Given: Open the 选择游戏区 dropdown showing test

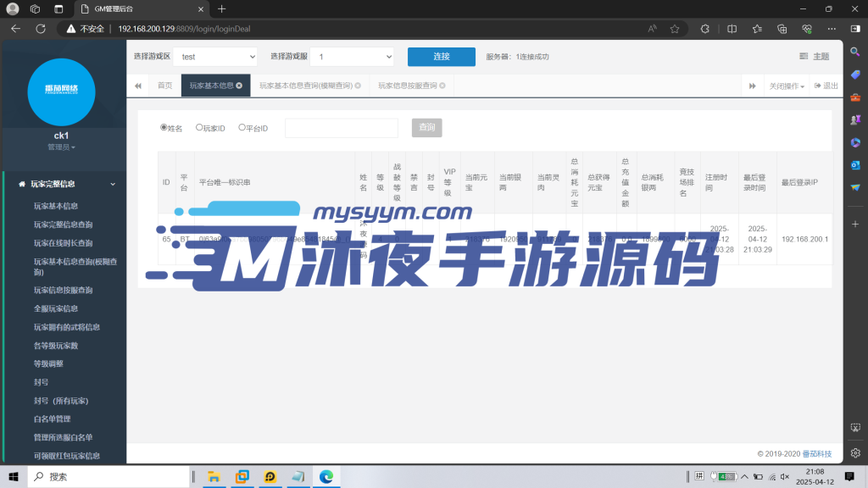Looking at the screenshot, I should [215, 56].
